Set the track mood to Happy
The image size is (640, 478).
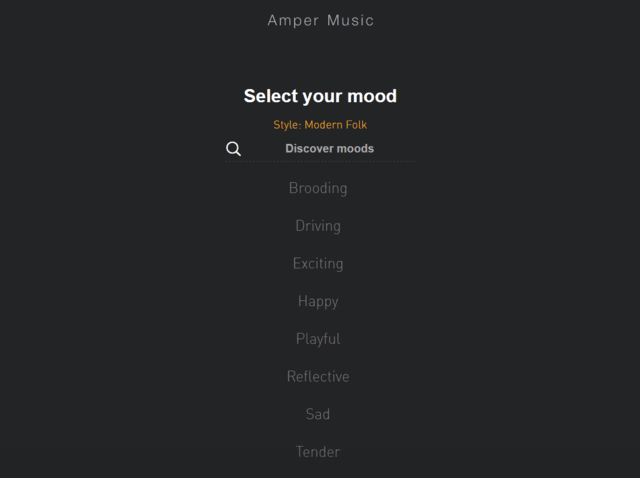coord(318,301)
